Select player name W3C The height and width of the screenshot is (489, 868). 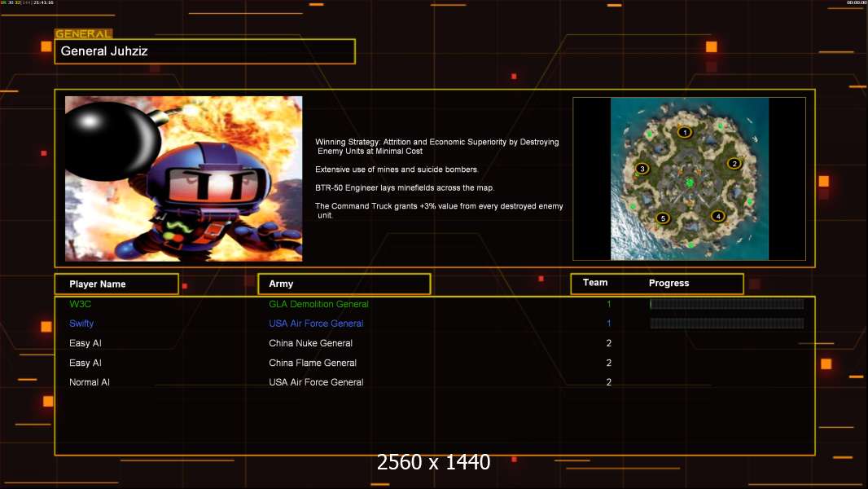81,304
